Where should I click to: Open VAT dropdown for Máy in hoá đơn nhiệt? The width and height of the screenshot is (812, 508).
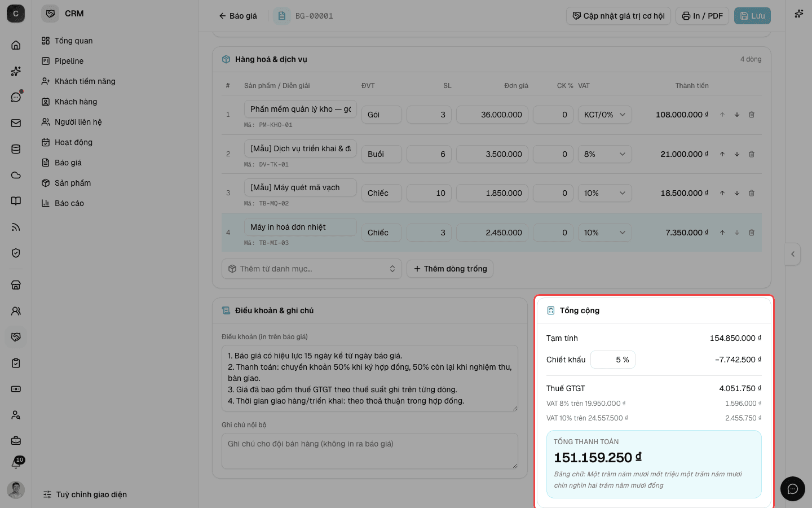pos(604,233)
